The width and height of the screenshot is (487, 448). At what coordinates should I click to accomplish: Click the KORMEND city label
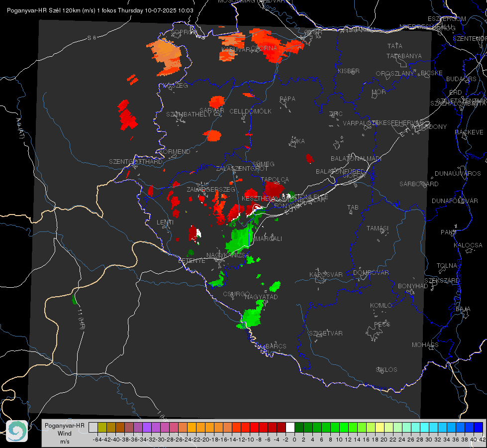tap(175, 152)
